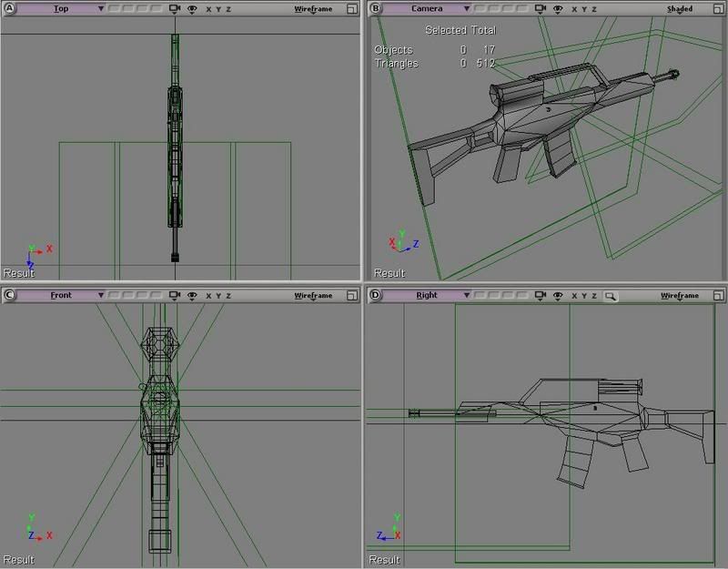This screenshot has height=569, width=728.
Task: Toggle the eye visibility icon in Camera viewport
Action: point(558,9)
